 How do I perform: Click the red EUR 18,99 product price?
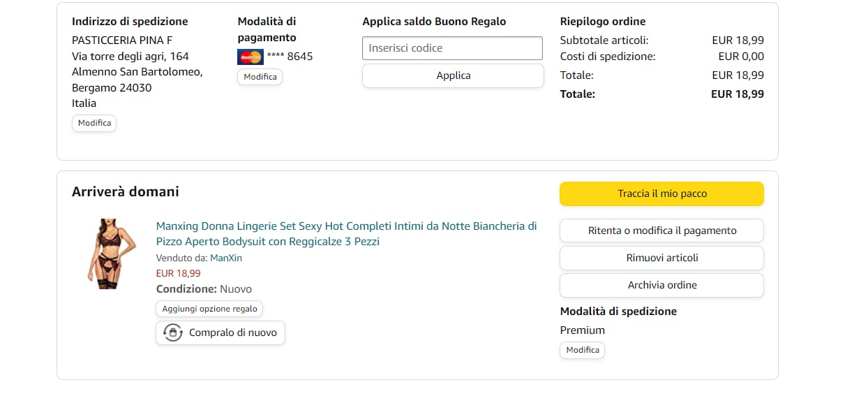tap(178, 273)
